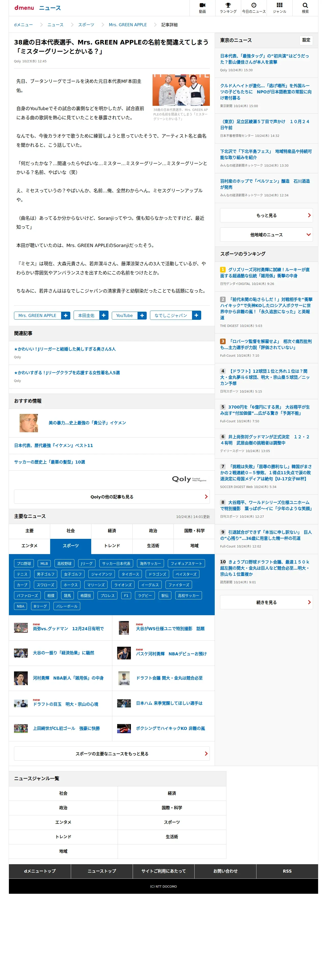Open the 動画 video icon in header
This screenshot has height=980, width=327.
[x=202, y=8]
